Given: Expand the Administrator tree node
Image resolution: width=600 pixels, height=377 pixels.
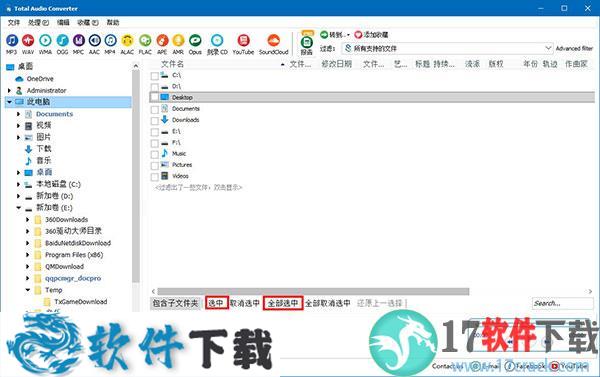Looking at the screenshot, I should (9, 91).
